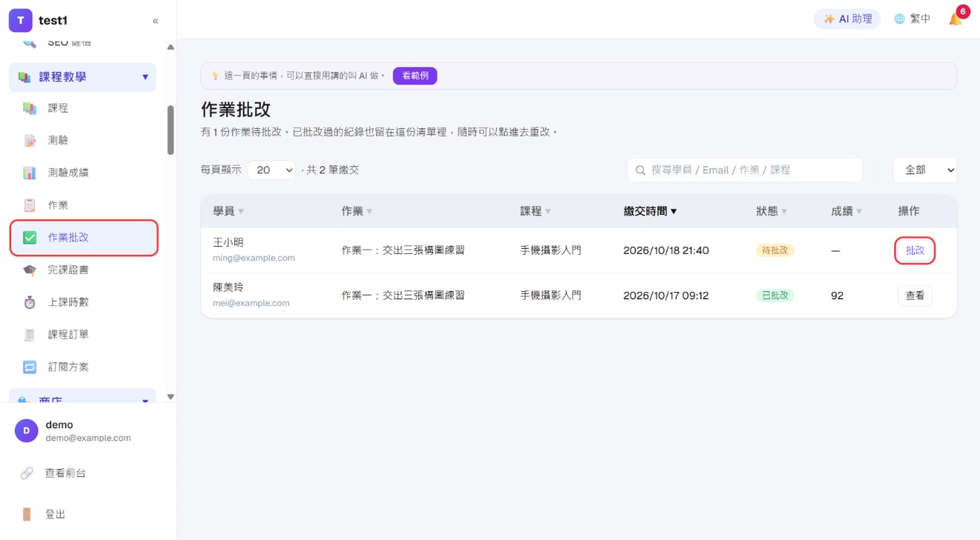Image resolution: width=980 pixels, height=540 pixels.
Task: Open the notification bell with badge 6
Action: pyautogui.click(x=956, y=19)
